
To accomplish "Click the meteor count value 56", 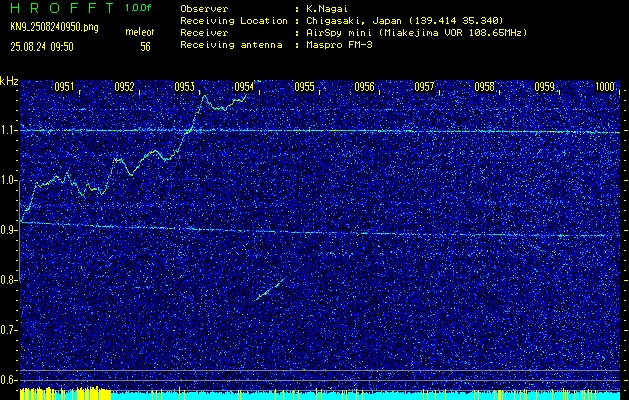I will tap(145, 47).
